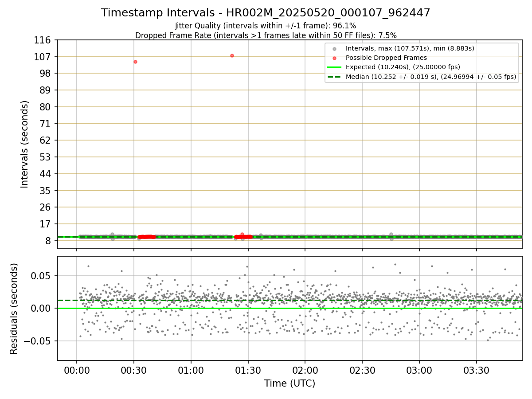532x399 pixels.
Task: Click the '44' y-axis tick label
Action: tap(46, 174)
